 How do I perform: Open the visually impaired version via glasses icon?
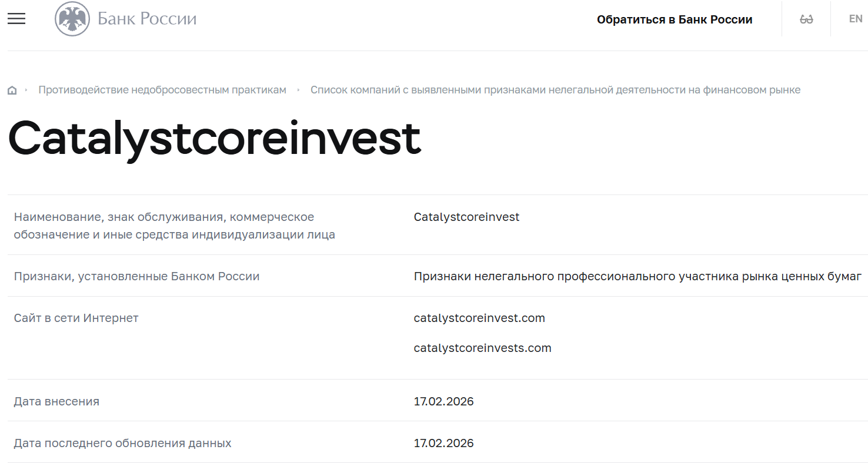[x=806, y=18]
